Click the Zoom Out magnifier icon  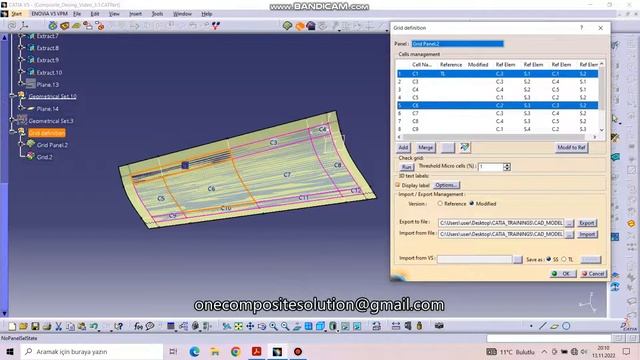pos(285,326)
